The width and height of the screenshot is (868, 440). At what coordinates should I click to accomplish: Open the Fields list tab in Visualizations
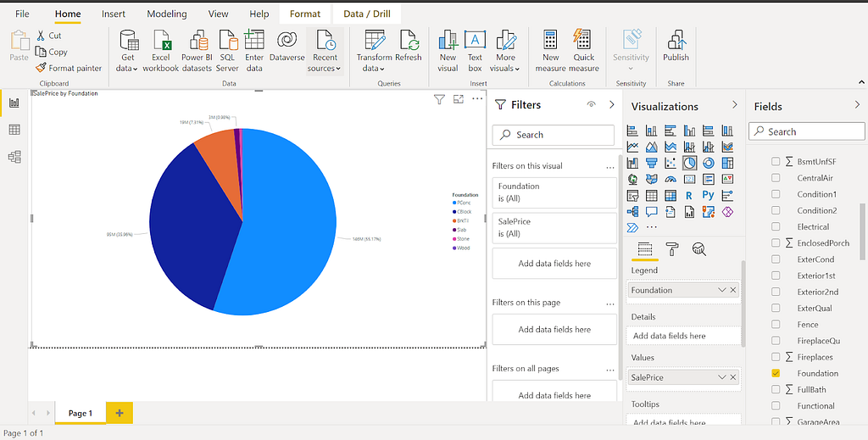click(645, 249)
